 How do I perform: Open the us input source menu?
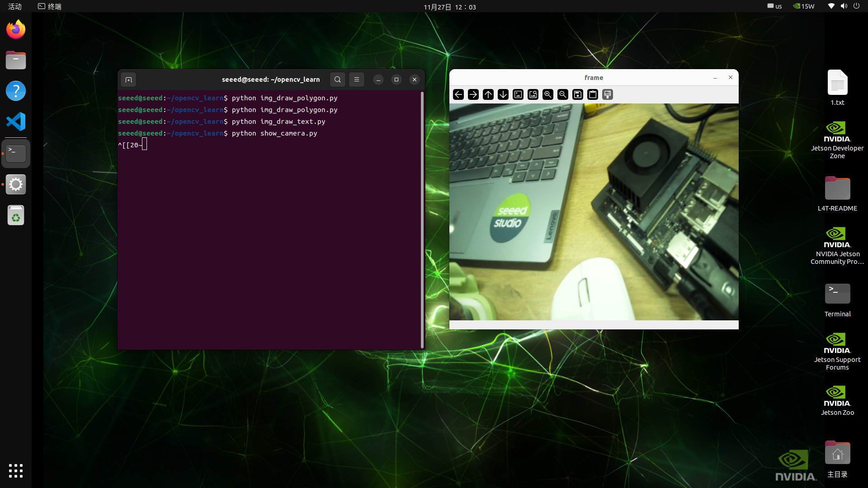(774, 6)
